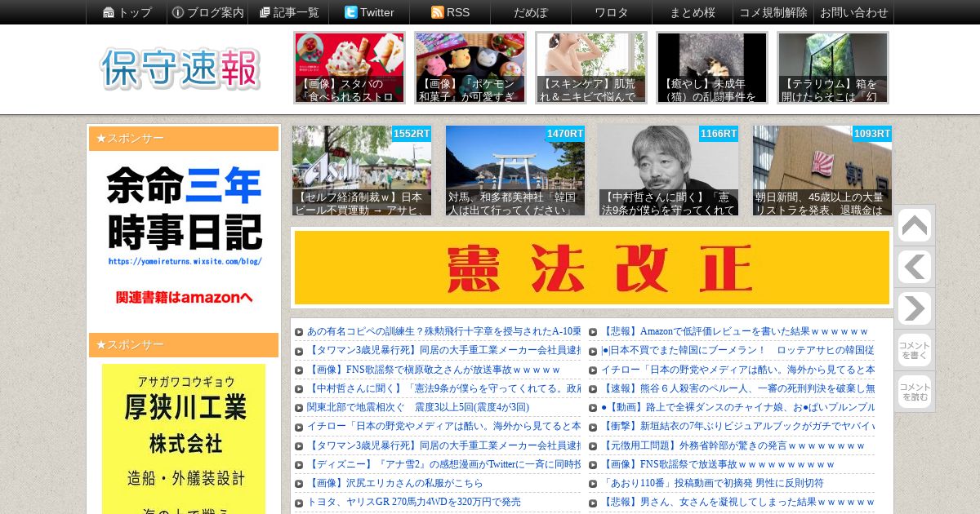The width and height of the screenshot is (980, 514).
Task: Open the ポケモン和菓子 image thumbnail
Action: 470,68
